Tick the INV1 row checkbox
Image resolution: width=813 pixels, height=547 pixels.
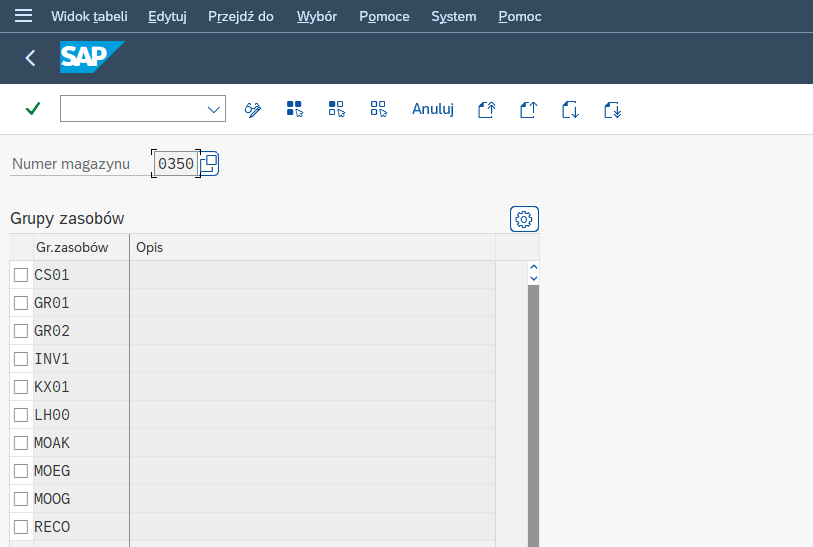(x=21, y=359)
